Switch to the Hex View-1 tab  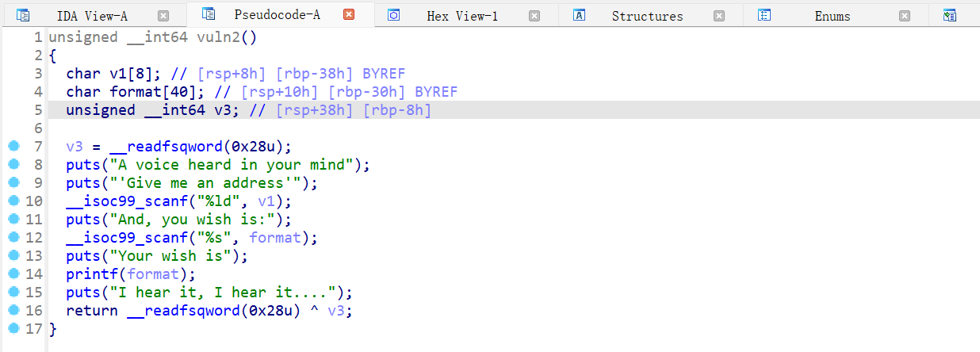[462, 16]
